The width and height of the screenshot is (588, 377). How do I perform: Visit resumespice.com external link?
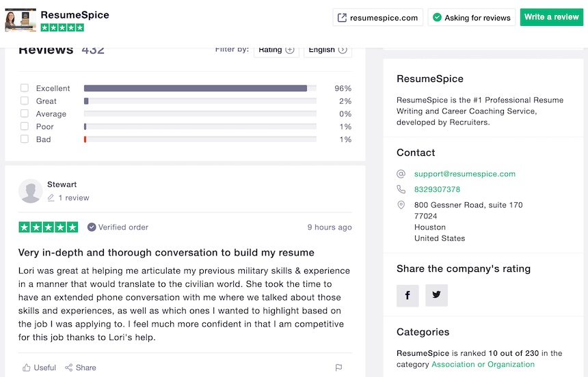coord(377,18)
